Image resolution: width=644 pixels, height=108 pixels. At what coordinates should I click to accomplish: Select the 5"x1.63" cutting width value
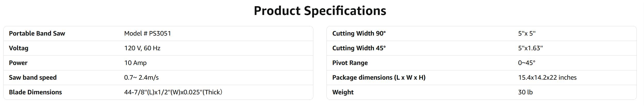coord(530,48)
